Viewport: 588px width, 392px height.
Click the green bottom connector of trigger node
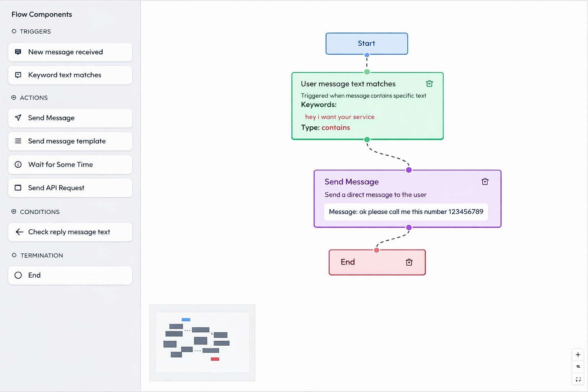(367, 140)
